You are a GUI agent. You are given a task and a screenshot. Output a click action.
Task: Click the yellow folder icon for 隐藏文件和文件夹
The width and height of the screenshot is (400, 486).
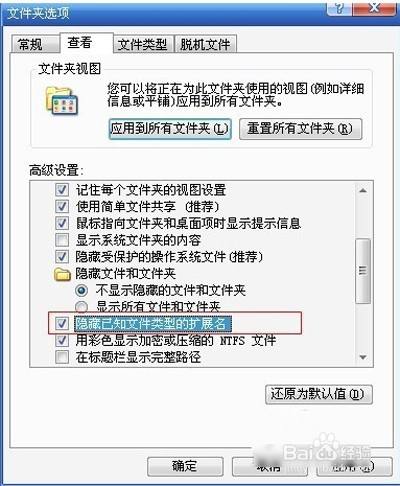(62, 274)
